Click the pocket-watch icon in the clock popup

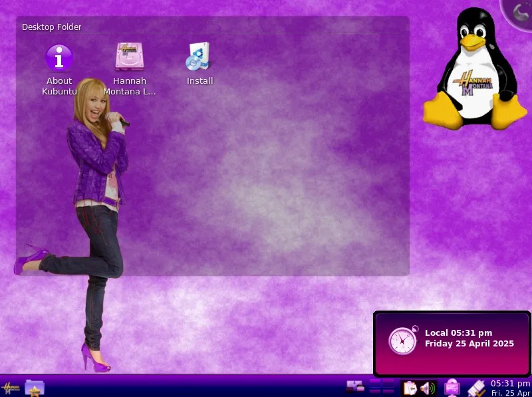pos(404,340)
